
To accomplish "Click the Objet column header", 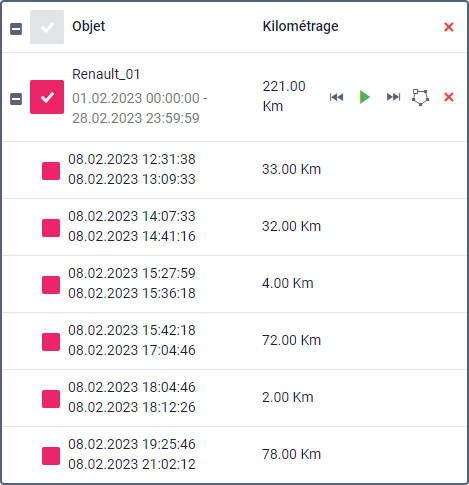I will 89,26.
